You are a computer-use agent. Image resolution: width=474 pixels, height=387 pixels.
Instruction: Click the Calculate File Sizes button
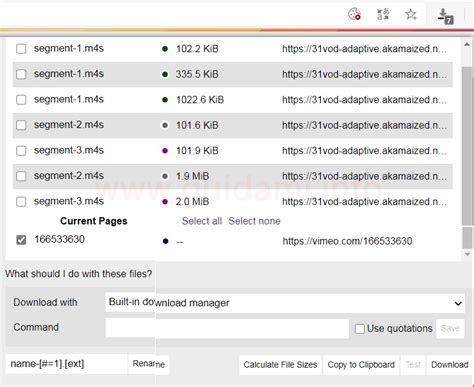coord(280,365)
